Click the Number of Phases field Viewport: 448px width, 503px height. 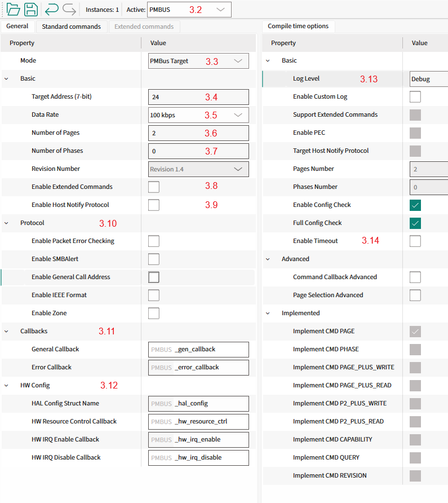[198, 151]
